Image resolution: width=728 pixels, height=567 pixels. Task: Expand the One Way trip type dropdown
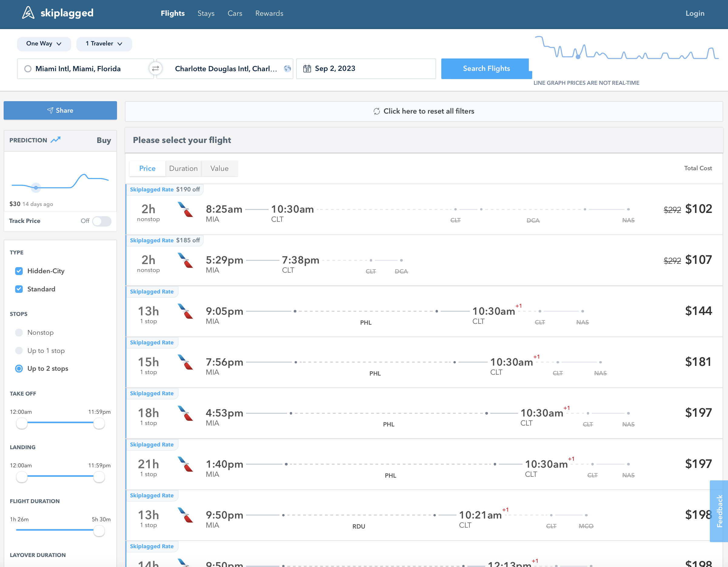point(44,43)
